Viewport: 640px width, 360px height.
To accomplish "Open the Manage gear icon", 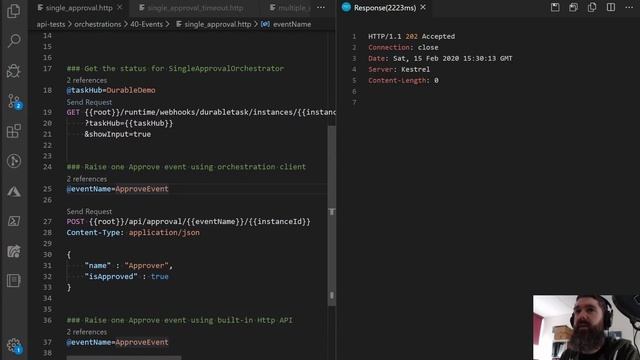I will 13,345.
